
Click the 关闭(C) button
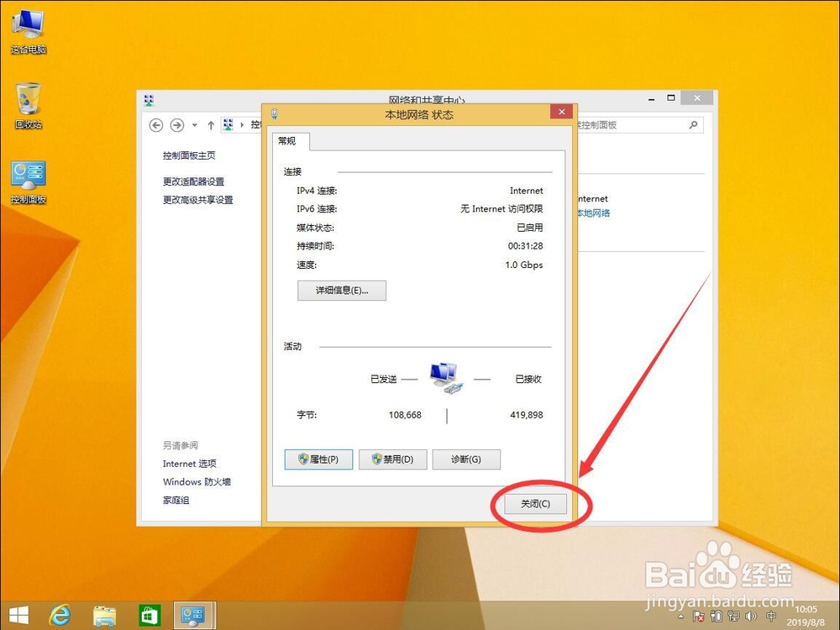pyautogui.click(x=535, y=503)
